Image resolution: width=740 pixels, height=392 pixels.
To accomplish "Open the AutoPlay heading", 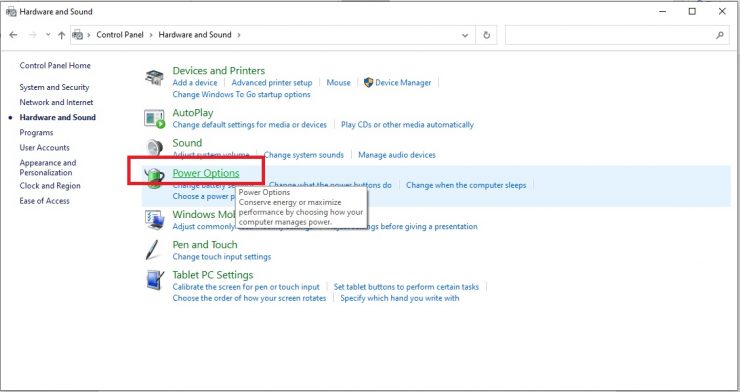I will [x=193, y=113].
